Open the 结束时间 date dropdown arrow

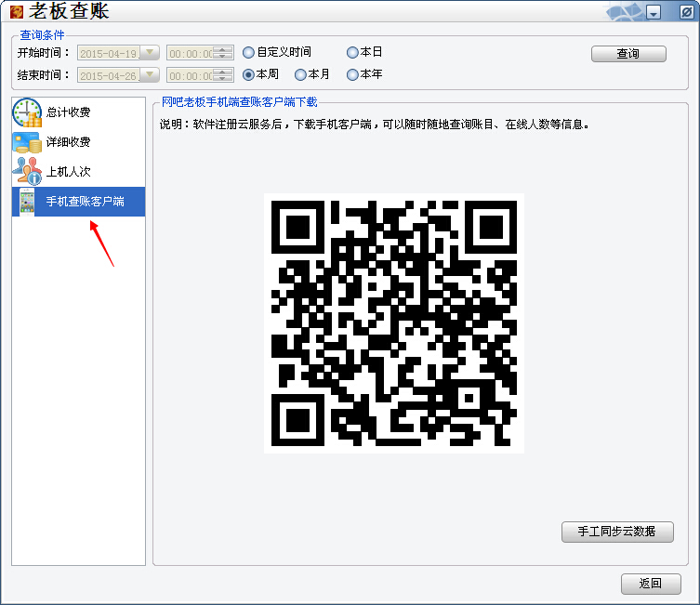tap(150, 74)
